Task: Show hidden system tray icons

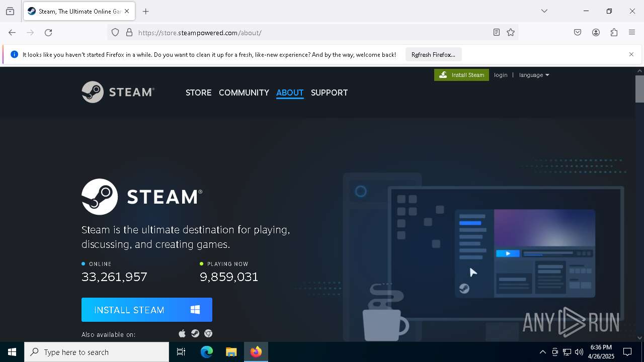Action: point(542,352)
